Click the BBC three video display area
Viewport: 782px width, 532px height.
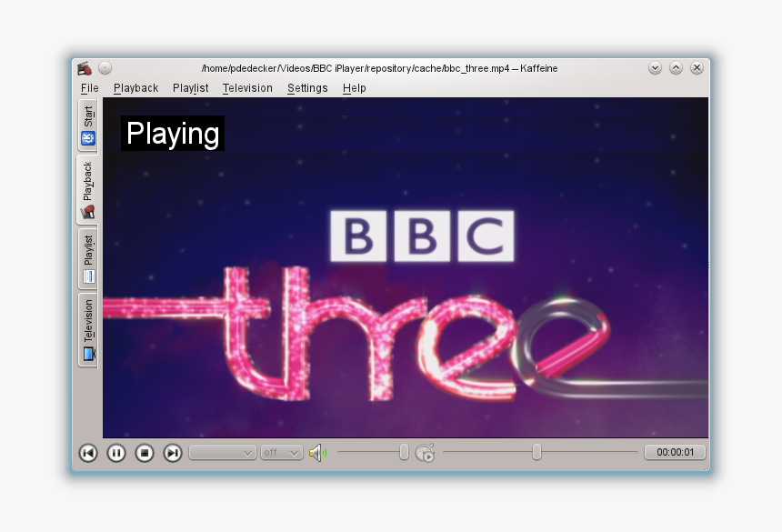pos(406,267)
